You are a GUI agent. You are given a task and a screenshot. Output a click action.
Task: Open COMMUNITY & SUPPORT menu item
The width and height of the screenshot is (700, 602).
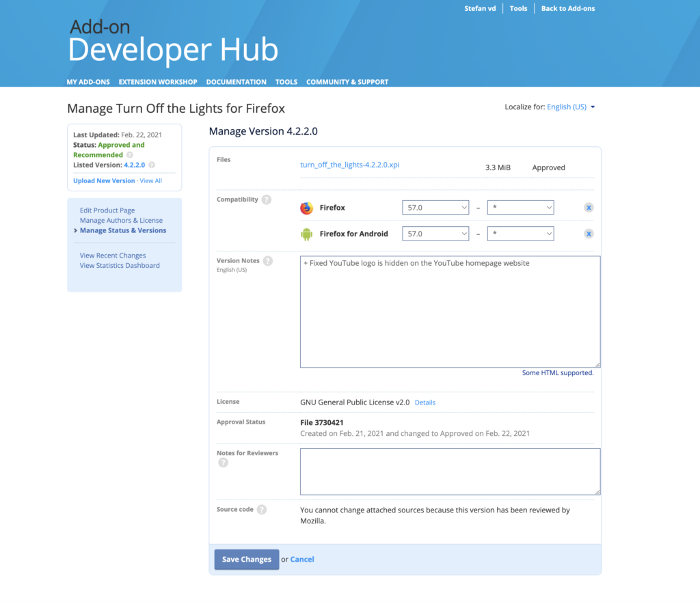[347, 82]
